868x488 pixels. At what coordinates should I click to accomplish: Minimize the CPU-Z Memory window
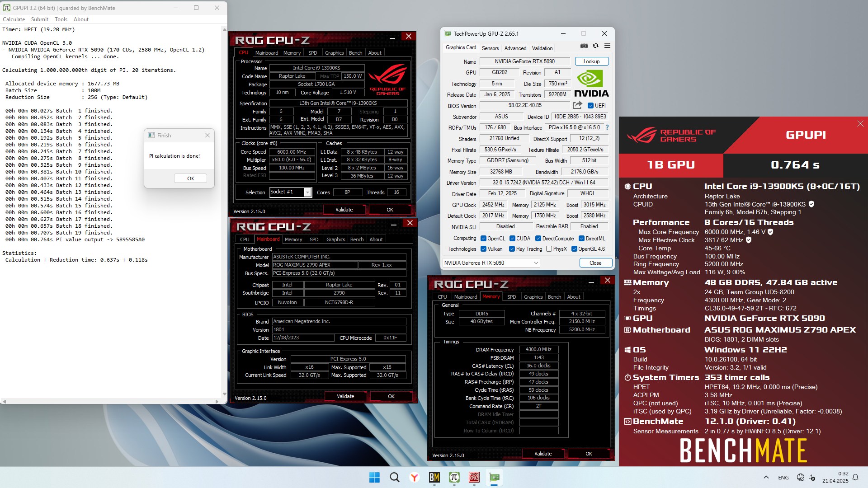pyautogui.click(x=591, y=282)
